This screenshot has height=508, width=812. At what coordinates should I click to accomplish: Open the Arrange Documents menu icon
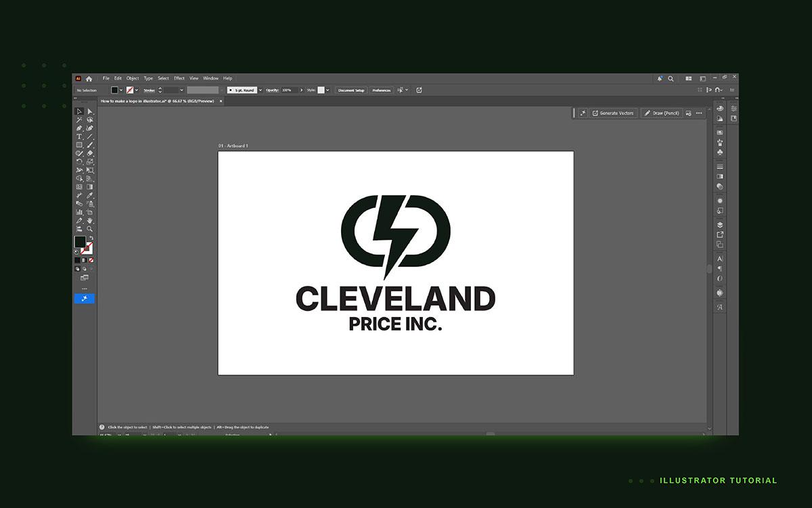(x=689, y=79)
